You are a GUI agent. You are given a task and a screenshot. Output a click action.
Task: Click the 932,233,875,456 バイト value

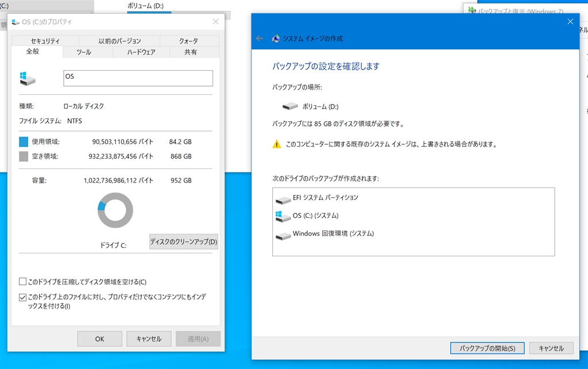(121, 156)
